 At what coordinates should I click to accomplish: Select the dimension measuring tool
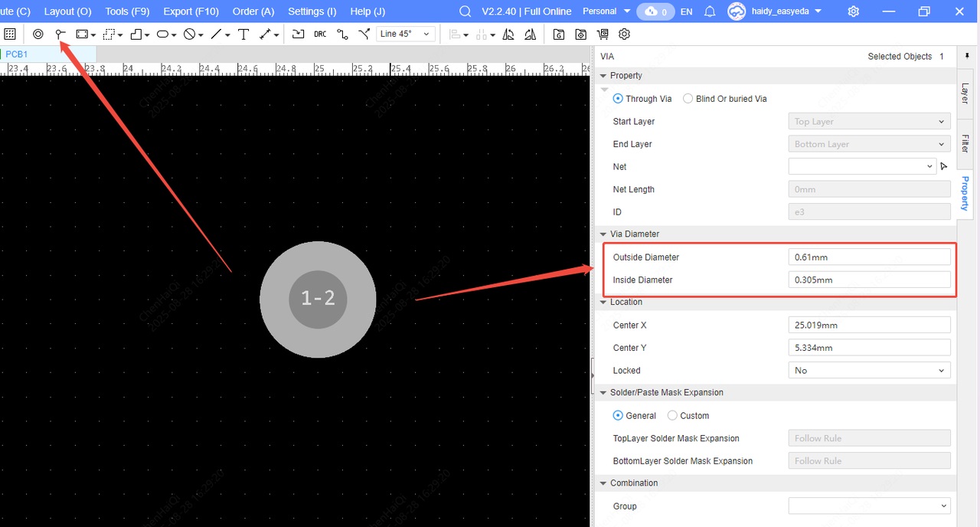266,34
